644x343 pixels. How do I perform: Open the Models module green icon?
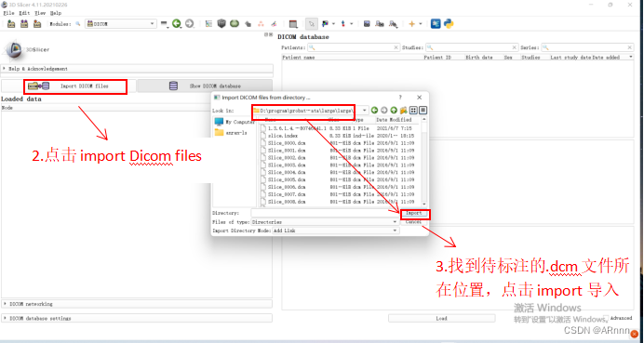coord(235,24)
